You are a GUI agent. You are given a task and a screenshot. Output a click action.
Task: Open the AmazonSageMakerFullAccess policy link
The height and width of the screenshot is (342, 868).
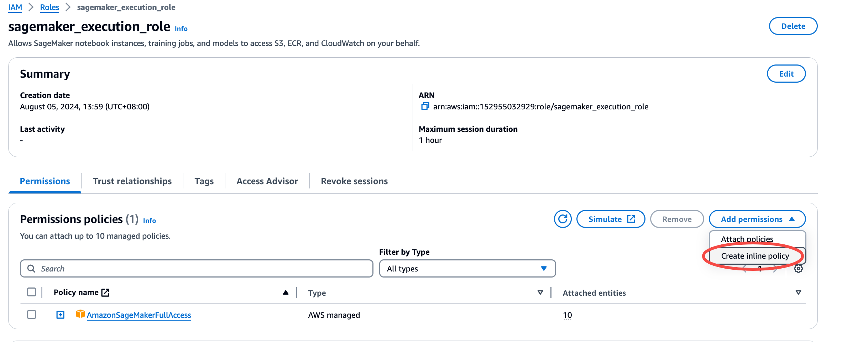click(x=139, y=315)
